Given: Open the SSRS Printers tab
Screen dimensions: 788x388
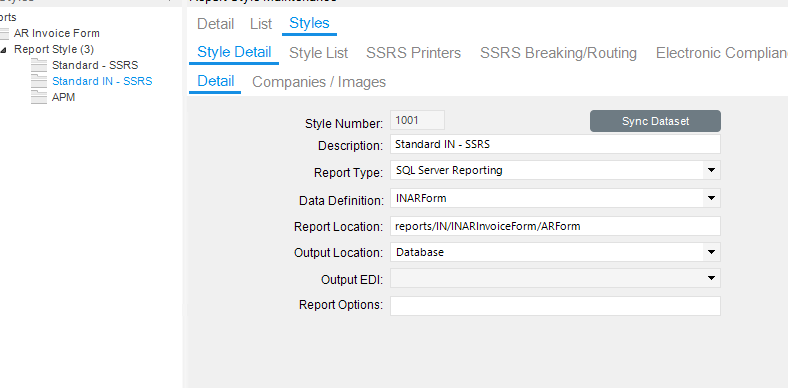Looking at the screenshot, I should [x=413, y=53].
